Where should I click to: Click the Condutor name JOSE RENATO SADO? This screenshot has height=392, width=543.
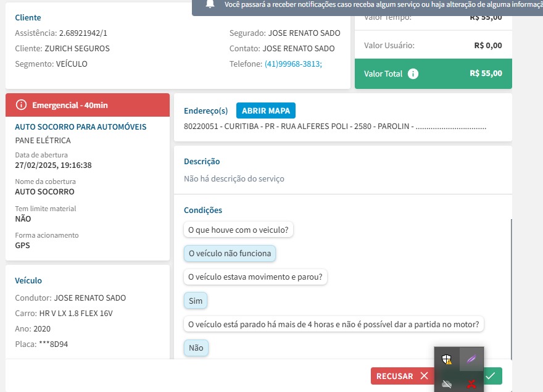click(90, 298)
